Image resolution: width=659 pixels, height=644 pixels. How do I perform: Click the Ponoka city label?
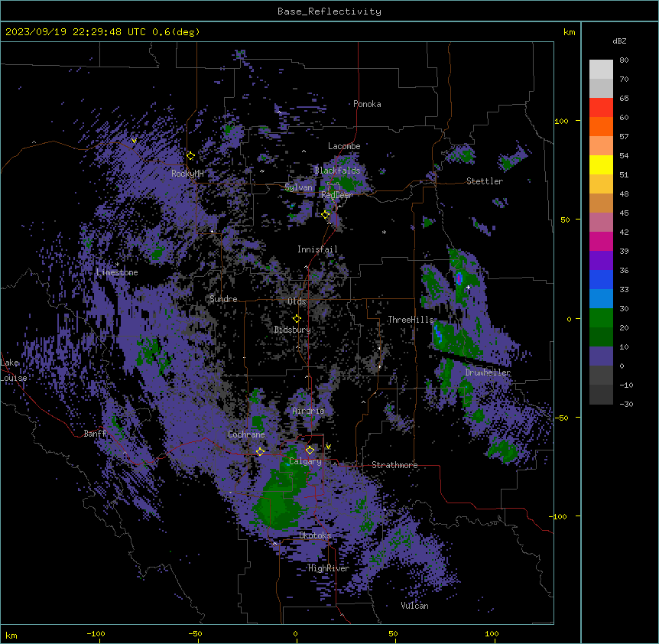367,104
